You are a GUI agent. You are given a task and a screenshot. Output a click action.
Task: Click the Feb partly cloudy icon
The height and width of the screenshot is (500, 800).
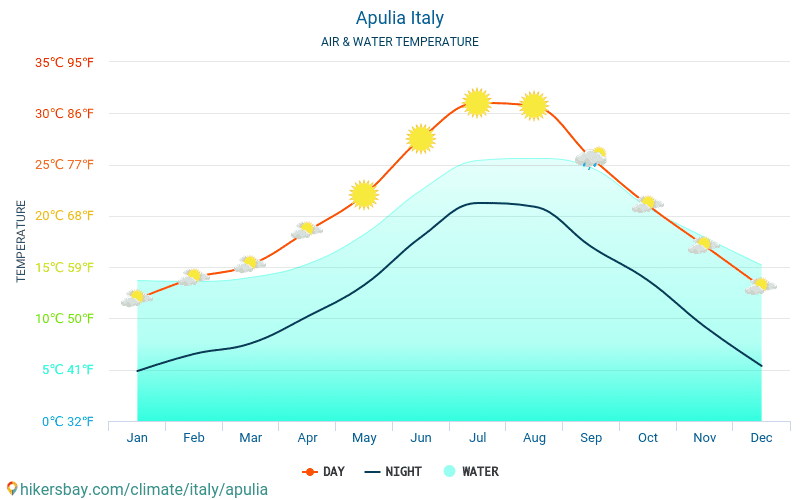[193, 277]
